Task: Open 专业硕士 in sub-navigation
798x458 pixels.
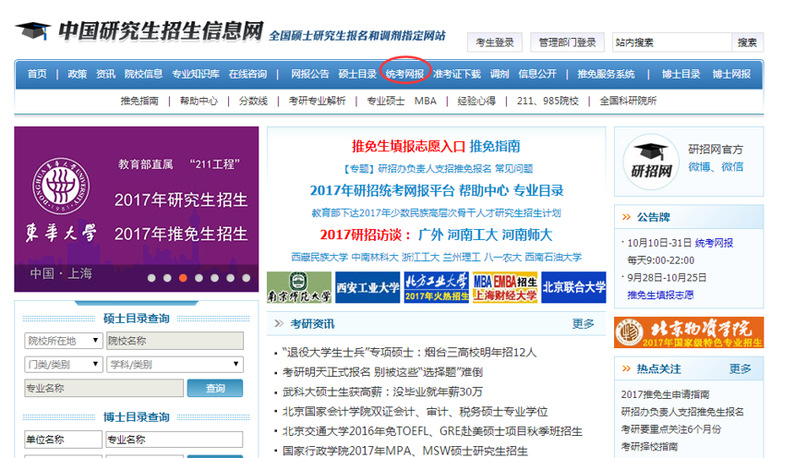Action: tap(386, 101)
